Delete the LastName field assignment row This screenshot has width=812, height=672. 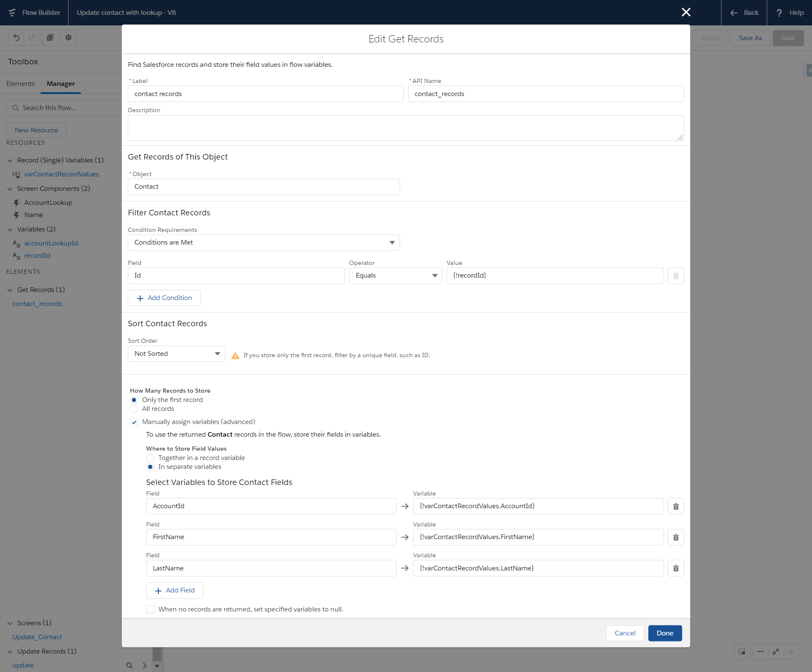tap(676, 568)
